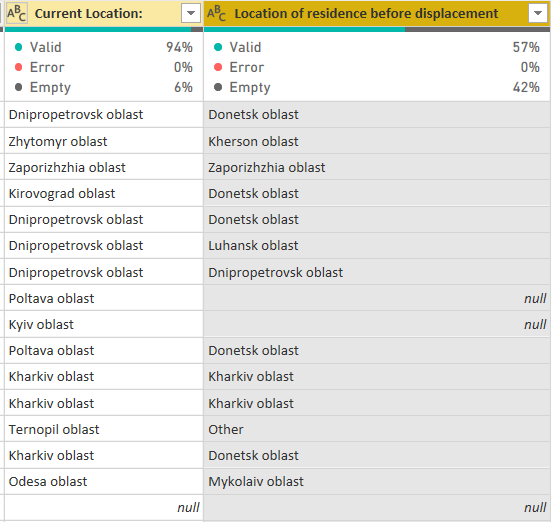551x522 pixels.
Task: Select Dnipropetrovsk oblast in the residence column
Action: tap(377, 272)
